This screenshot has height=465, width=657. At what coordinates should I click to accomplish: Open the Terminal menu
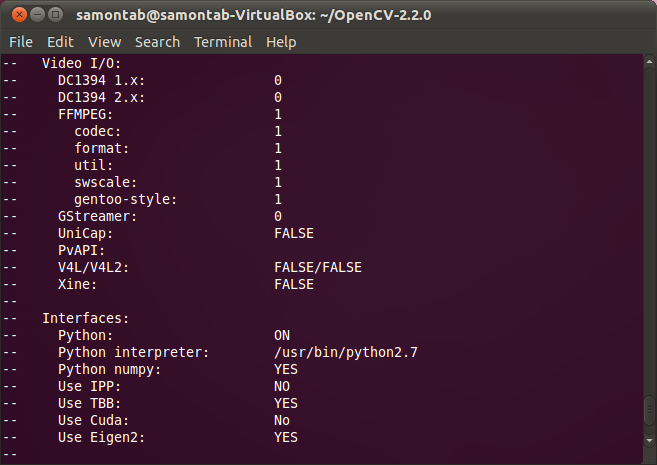pyautogui.click(x=223, y=42)
